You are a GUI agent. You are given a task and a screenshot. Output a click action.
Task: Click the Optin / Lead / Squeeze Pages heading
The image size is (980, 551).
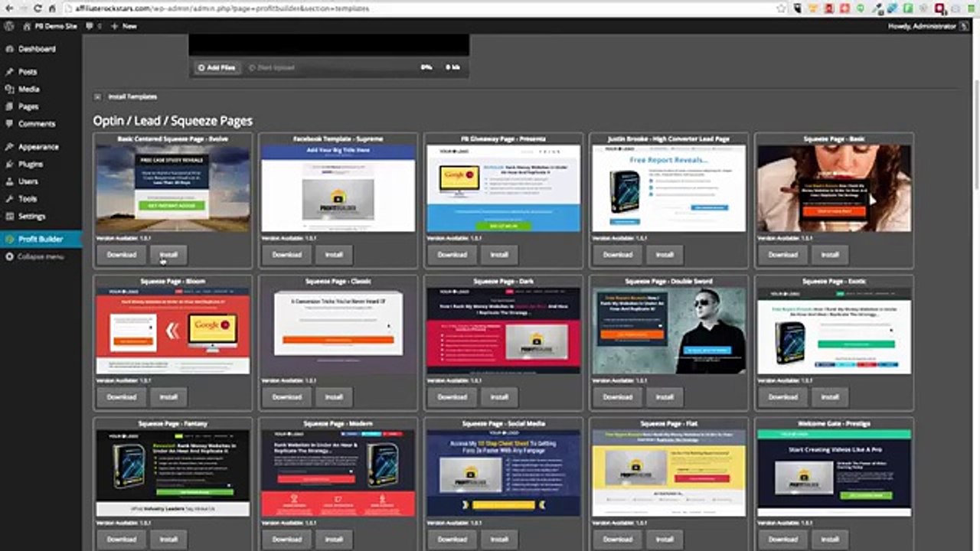pyautogui.click(x=173, y=121)
